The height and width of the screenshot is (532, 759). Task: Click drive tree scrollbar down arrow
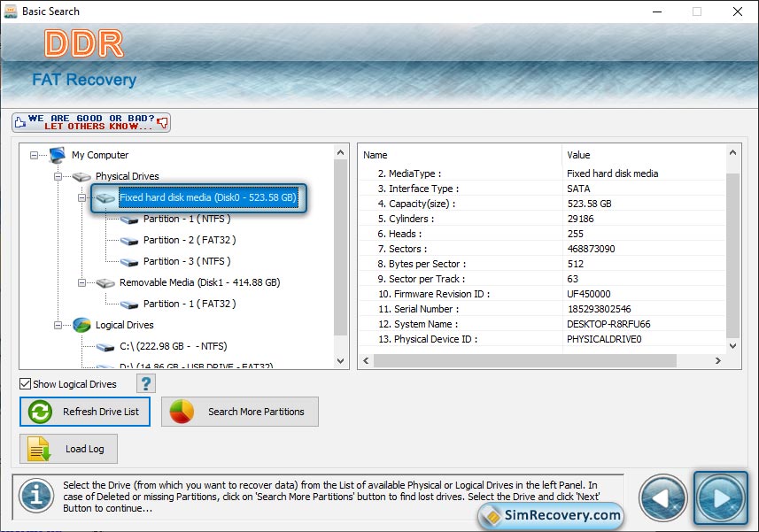340,361
